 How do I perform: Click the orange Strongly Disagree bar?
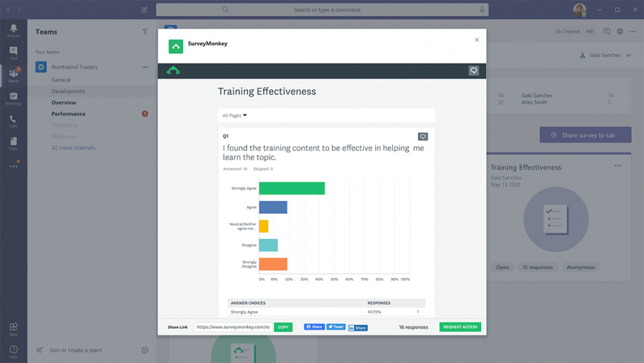click(273, 264)
